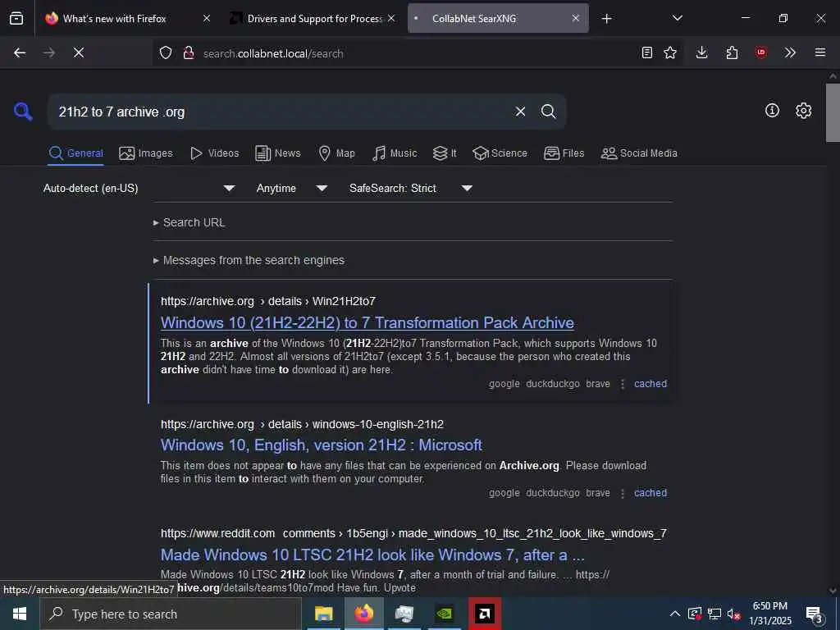Open the extensions puzzle-piece icon
Image resolution: width=840 pixels, height=630 pixels.
coord(732,52)
